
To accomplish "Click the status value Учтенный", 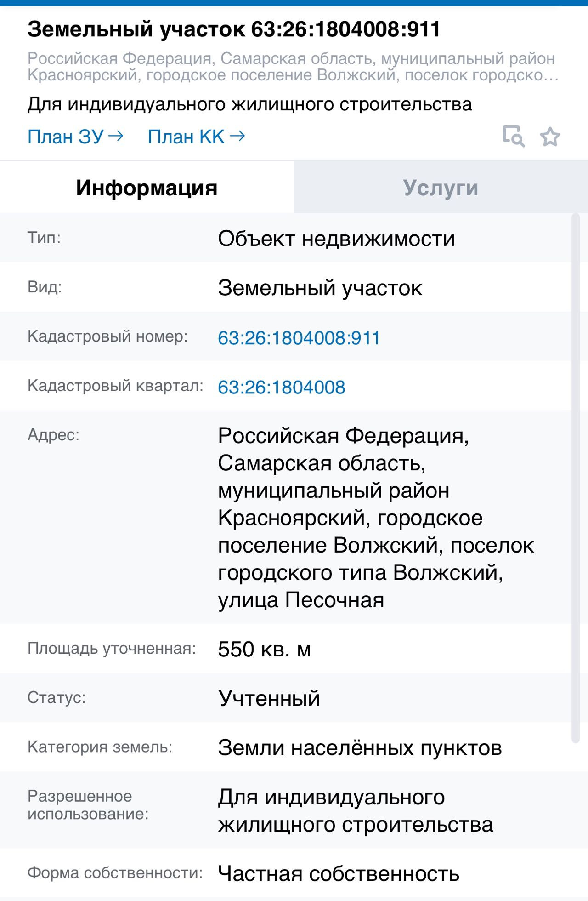I will [x=269, y=698].
